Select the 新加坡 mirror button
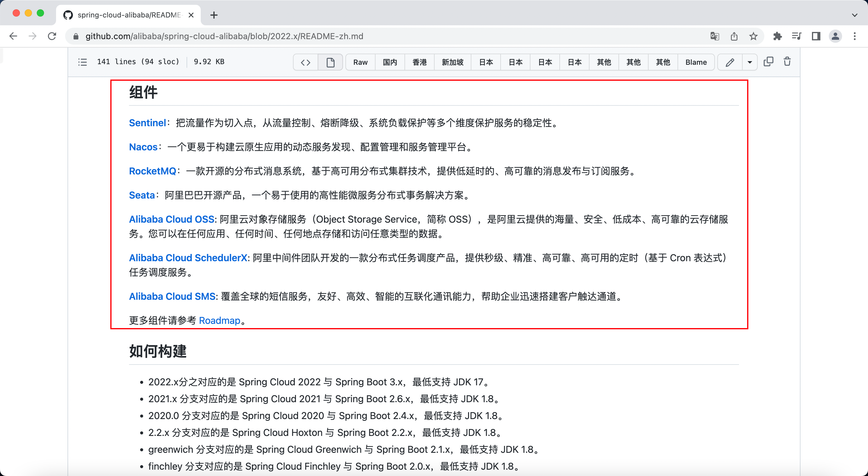Image resolution: width=868 pixels, height=476 pixels. (452, 62)
